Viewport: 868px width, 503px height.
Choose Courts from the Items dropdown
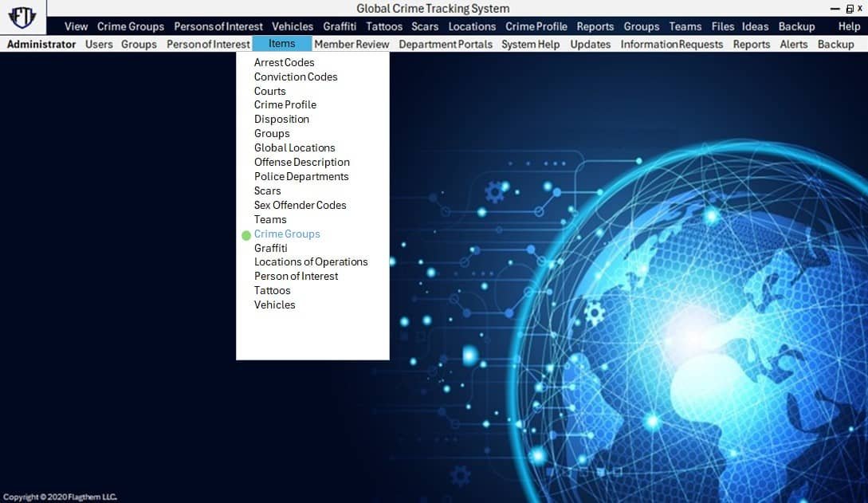[x=269, y=91]
